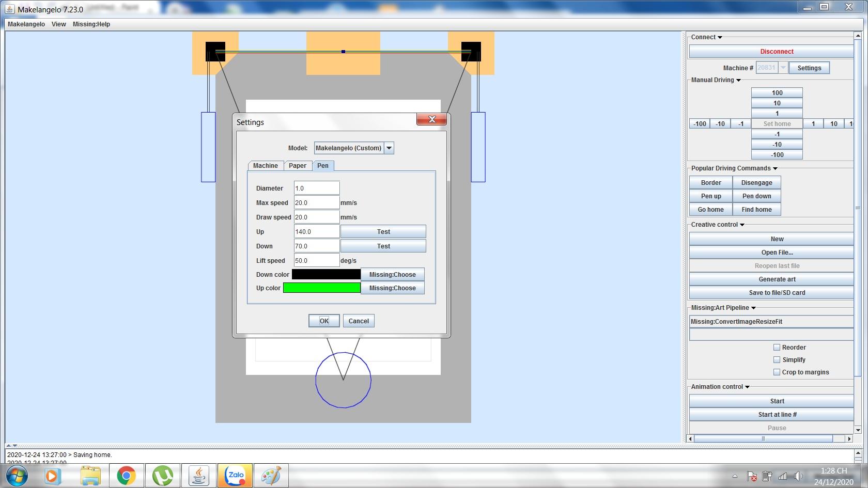Click the Open File... button

tap(771, 253)
